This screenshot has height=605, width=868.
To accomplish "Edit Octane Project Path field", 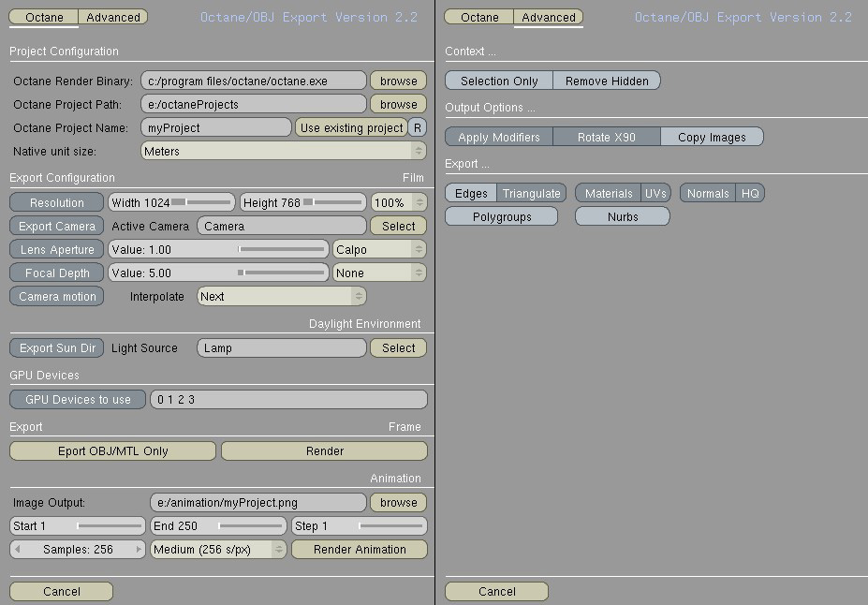I will point(254,104).
